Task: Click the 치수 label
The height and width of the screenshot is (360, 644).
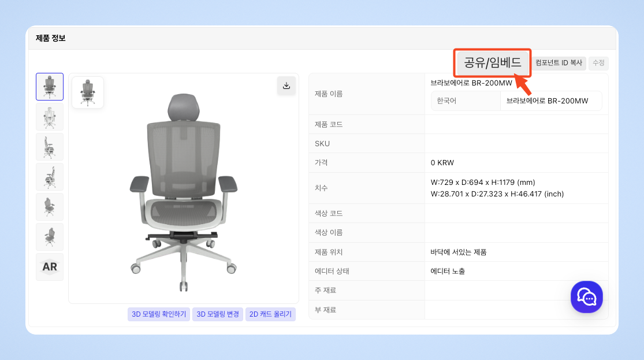Action: pos(321,188)
